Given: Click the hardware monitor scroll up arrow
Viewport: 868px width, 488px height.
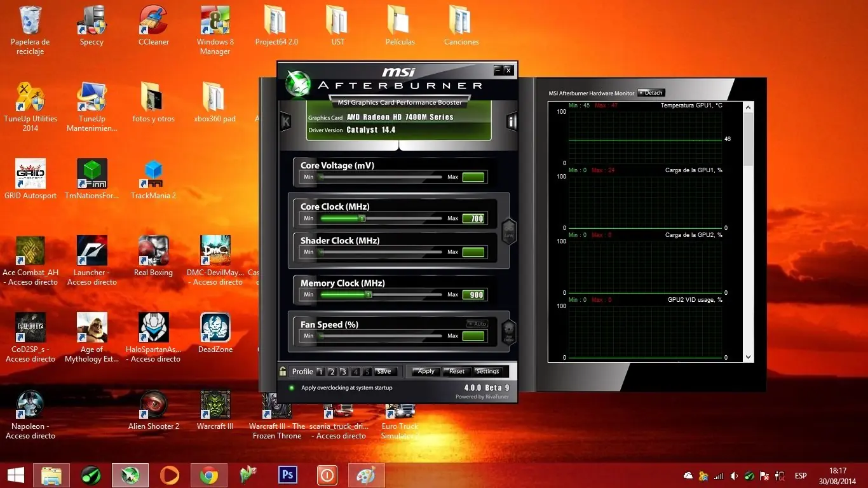Looking at the screenshot, I should click(748, 106).
